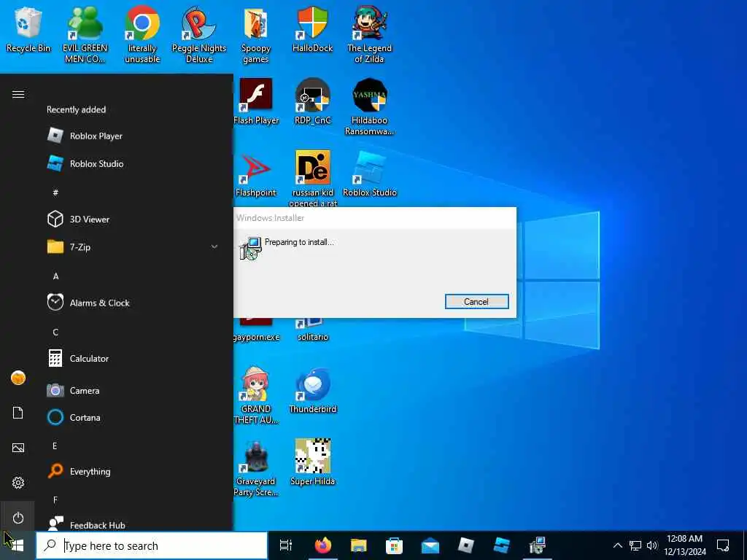Screen dimensions: 747x560
Task: Switch to the Windows Installer taskbar item
Action: [x=538, y=545]
